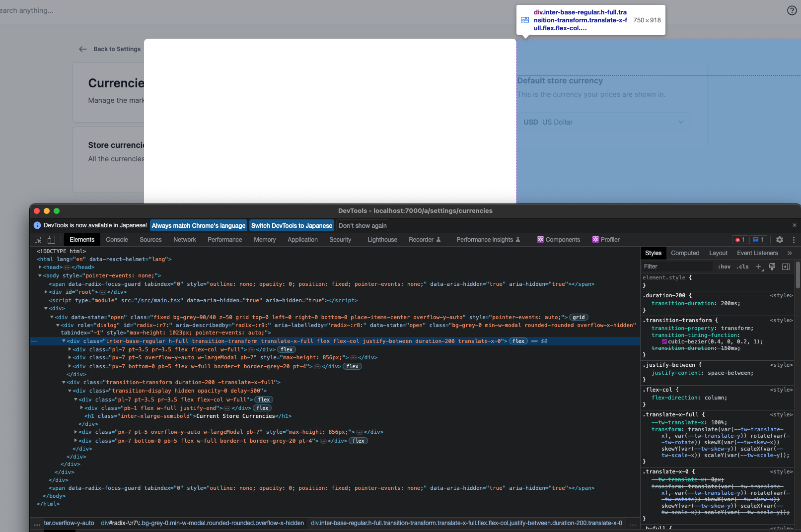Toggle the .cls element classes panel
Viewport: 801px width, 532px height.
click(x=742, y=266)
